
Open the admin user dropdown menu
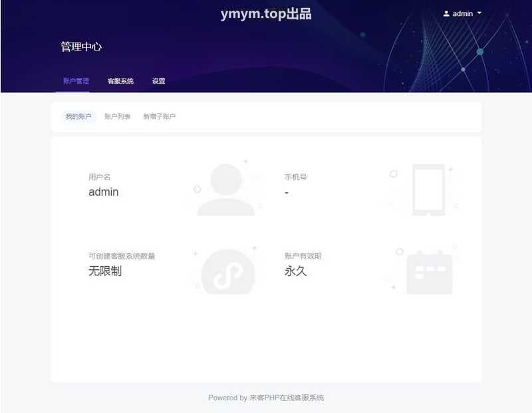[x=462, y=13]
